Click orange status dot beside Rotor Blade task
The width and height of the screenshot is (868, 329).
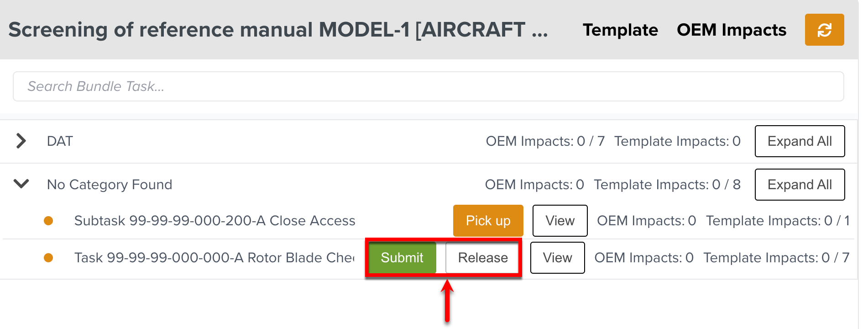pos(48,258)
